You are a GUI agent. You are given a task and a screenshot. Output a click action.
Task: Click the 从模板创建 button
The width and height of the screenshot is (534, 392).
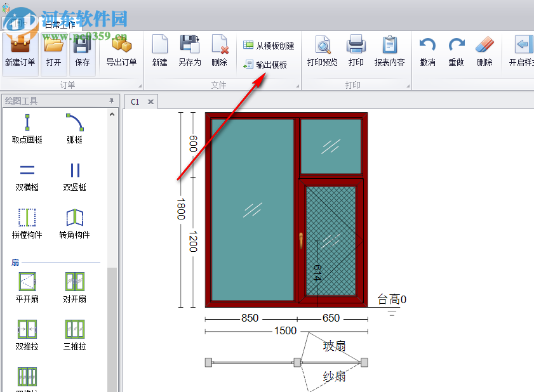269,46
